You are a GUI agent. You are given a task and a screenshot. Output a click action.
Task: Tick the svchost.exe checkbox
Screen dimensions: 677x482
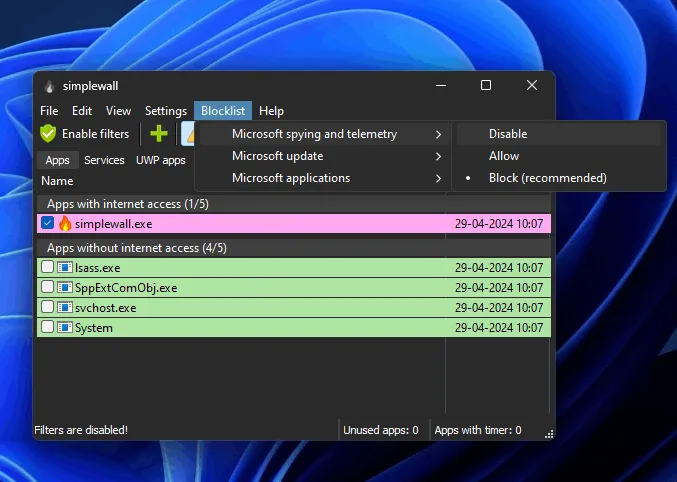(48, 308)
